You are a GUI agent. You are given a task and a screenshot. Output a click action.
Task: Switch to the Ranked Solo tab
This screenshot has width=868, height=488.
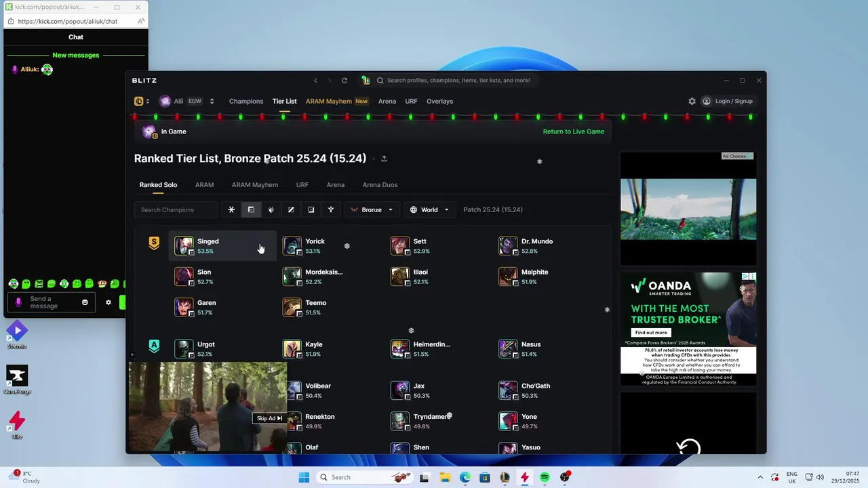click(159, 184)
